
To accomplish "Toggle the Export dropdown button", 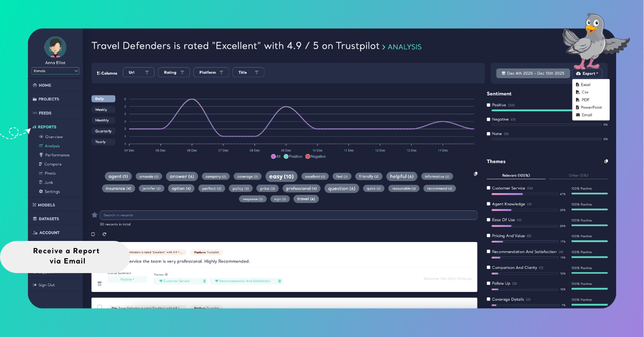I will point(587,73).
